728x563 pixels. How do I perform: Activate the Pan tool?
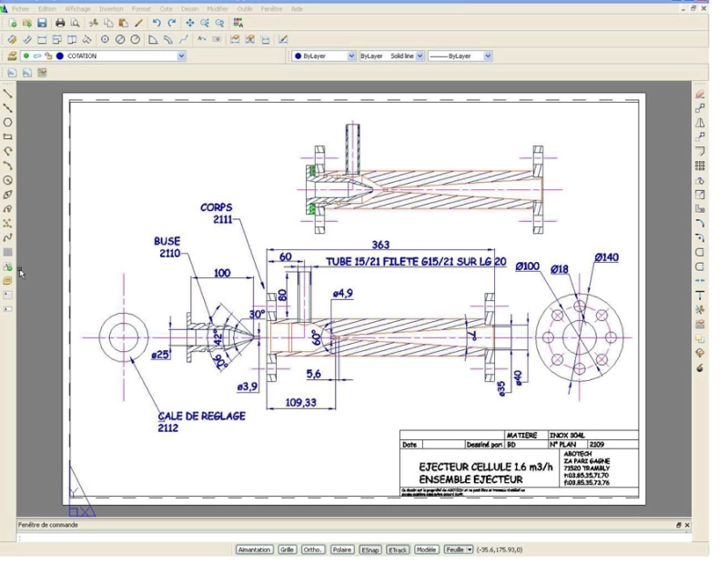click(190, 23)
